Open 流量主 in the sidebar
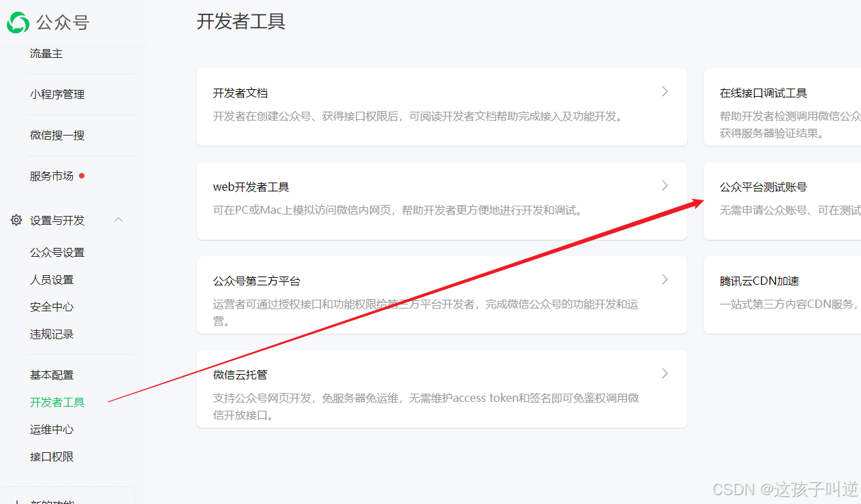 [46, 53]
